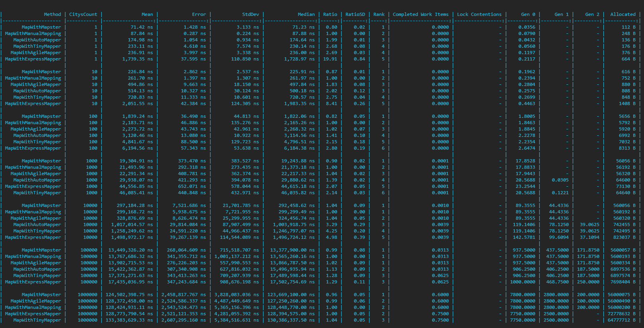The image size is (644, 328).
Task: Click the 'Median' column header
Action: 306,14
